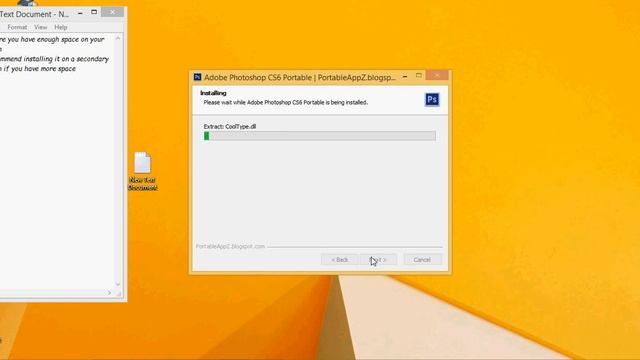Image resolution: width=640 pixels, height=360 pixels.
Task: Click the disabled Back button in installer
Action: tap(340, 260)
